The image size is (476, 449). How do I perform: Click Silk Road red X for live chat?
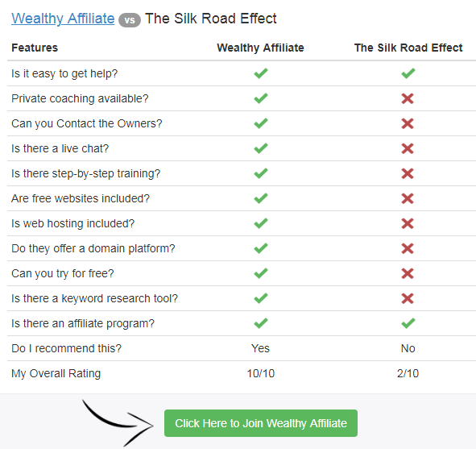point(408,148)
